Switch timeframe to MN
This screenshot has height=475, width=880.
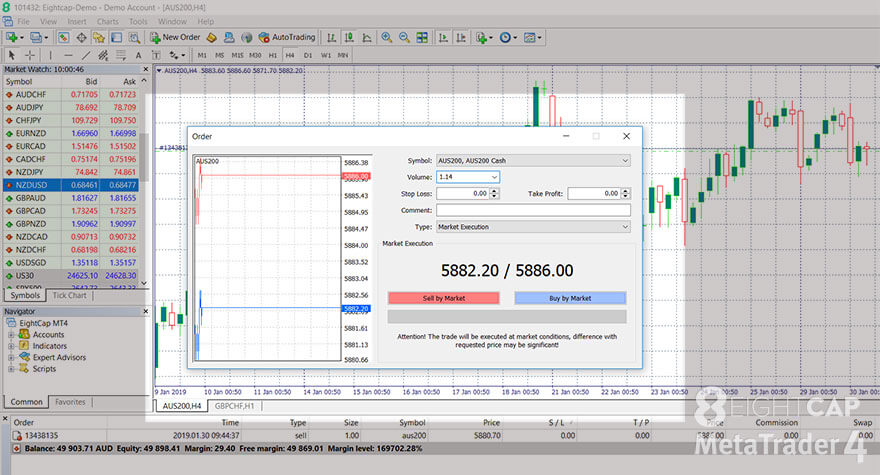click(343, 55)
